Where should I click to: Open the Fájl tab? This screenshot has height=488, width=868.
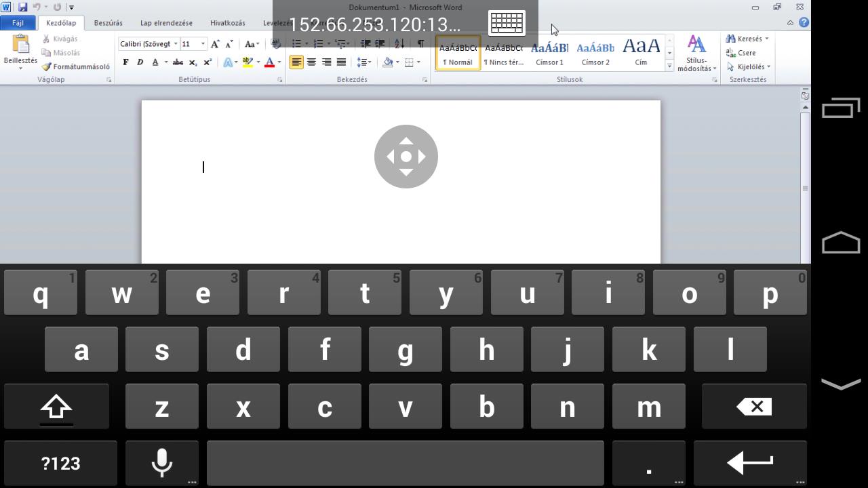click(18, 22)
